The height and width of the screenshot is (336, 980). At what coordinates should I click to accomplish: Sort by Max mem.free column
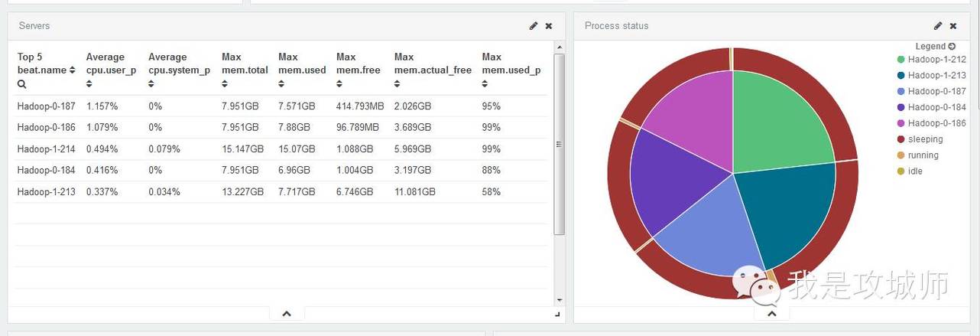[x=340, y=83]
